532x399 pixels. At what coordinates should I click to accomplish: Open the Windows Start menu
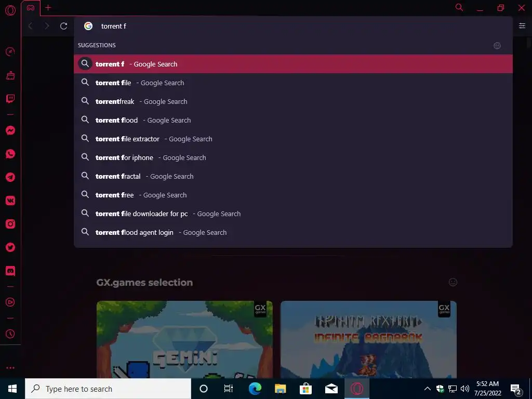pyautogui.click(x=12, y=389)
